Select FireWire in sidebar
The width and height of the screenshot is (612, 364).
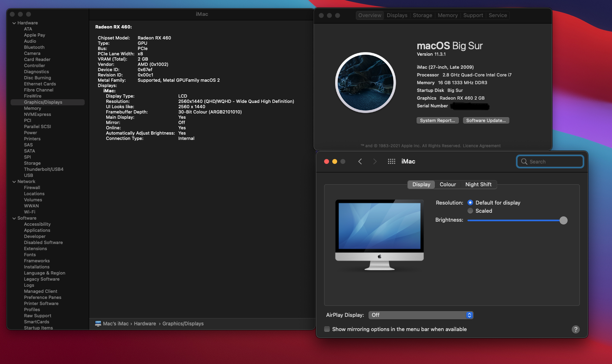click(x=33, y=96)
